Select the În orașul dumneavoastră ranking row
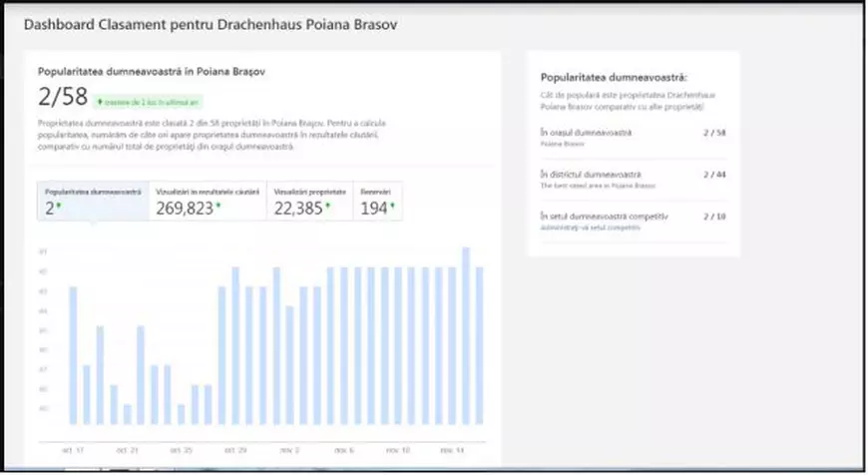868x475 pixels. pyautogui.click(x=633, y=137)
